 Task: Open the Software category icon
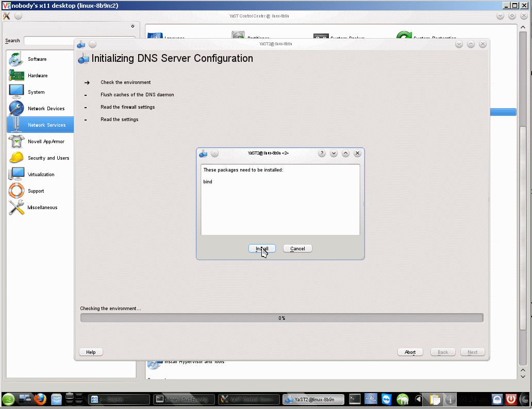[16, 59]
